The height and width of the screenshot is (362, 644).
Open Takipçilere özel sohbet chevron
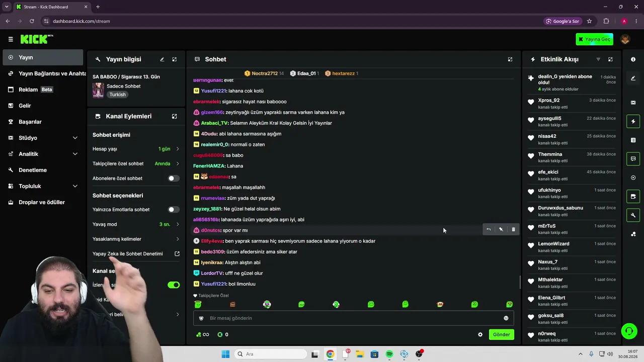point(178,163)
